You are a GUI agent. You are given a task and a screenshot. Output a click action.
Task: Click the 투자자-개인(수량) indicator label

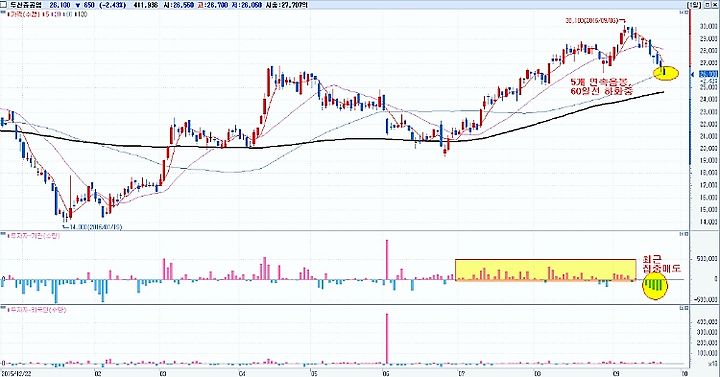coord(35,236)
